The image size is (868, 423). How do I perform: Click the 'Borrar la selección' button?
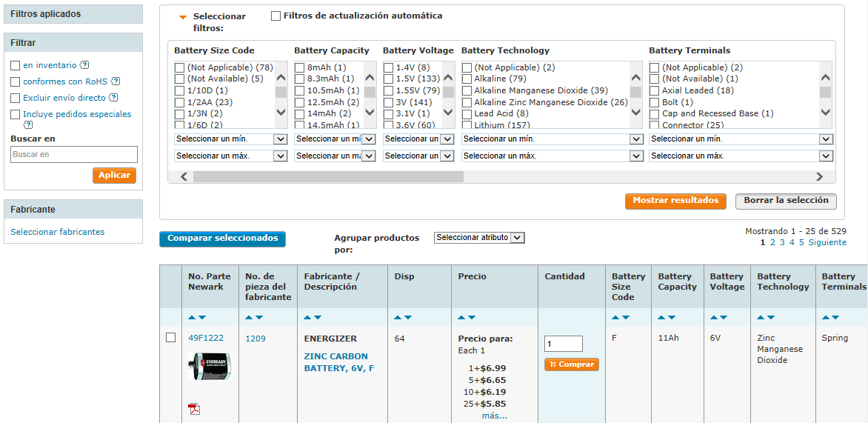[x=786, y=201]
